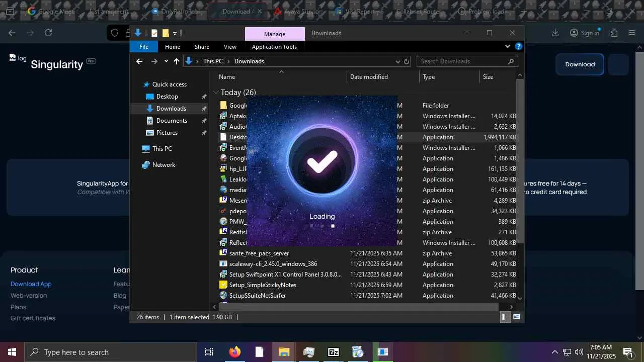644x362 pixels.
Task: Open Task View on the taskbar
Action: coord(209,352)
